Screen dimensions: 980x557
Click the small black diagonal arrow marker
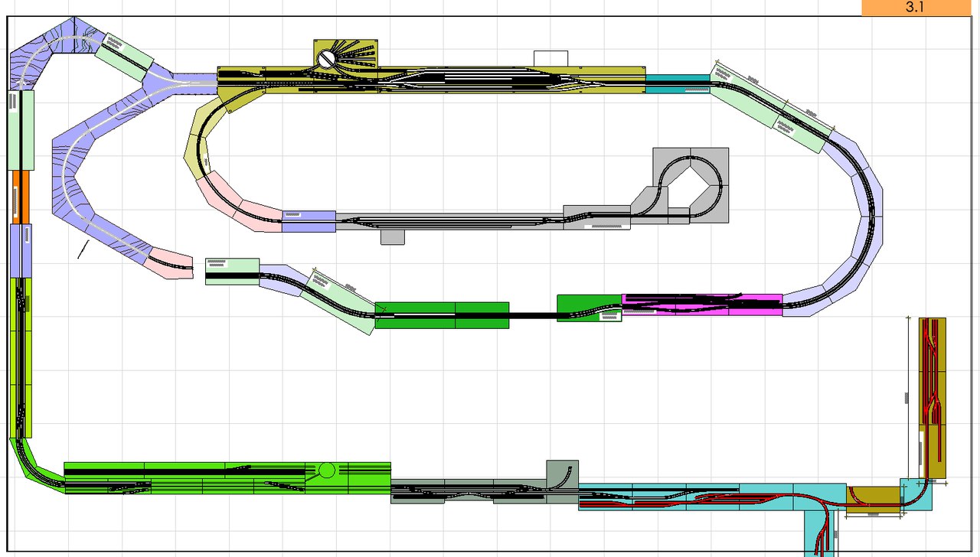pos(83,249)
